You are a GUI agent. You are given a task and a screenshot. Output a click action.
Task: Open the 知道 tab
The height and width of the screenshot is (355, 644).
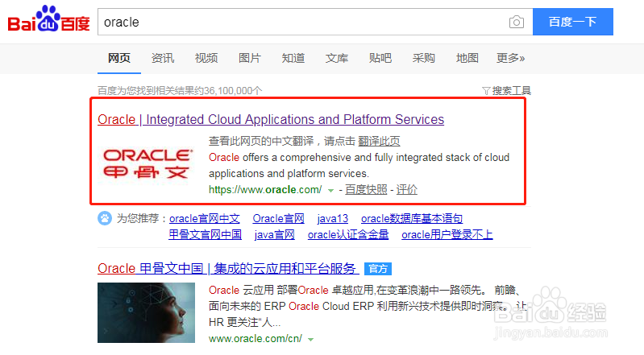click(x=293, y=58)
